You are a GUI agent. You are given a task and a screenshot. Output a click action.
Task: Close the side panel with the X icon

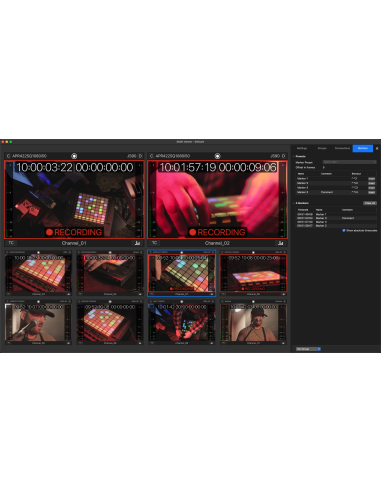click(x=377, y=148)
